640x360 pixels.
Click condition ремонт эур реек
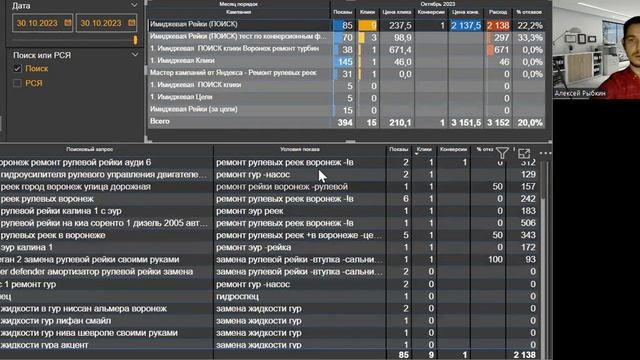click(249, 211)
